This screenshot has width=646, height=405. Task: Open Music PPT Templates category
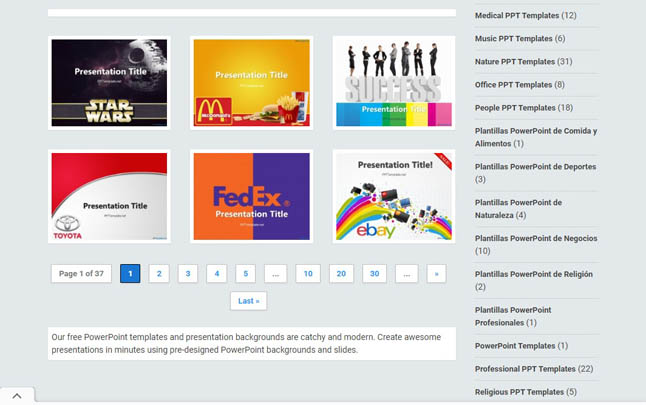point(514,39)
